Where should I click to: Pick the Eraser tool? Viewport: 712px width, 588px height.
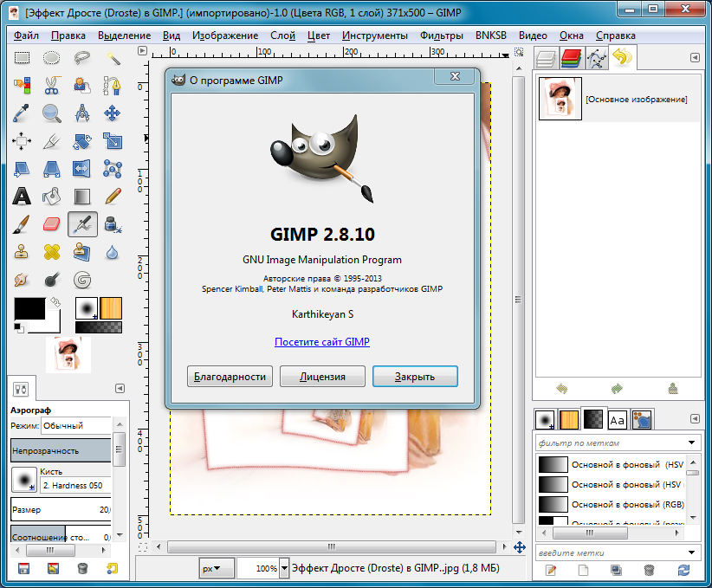click(52, 224)
